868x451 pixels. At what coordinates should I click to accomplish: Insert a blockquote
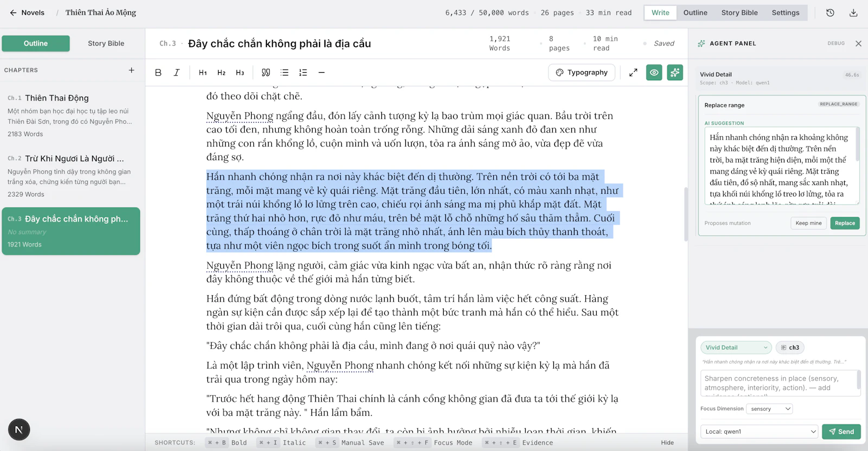266,72
